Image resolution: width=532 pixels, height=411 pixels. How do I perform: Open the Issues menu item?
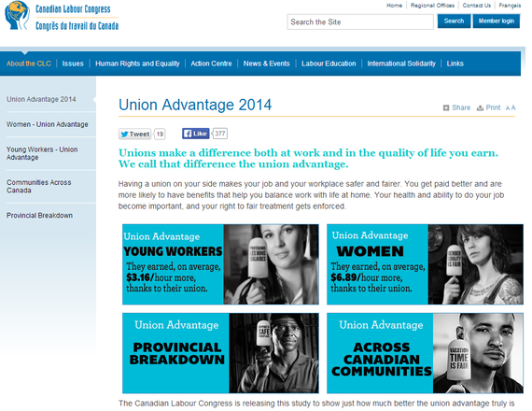(x=73, y=64)
